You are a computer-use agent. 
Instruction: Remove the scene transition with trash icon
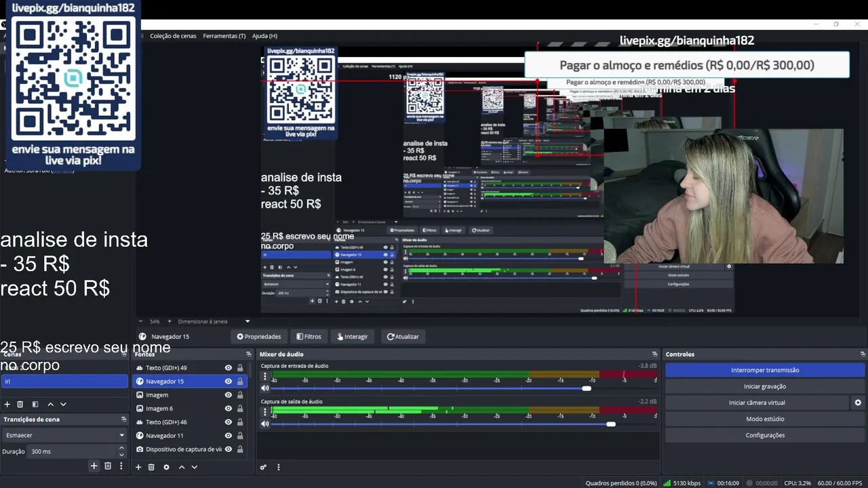(x=108, y=466)
